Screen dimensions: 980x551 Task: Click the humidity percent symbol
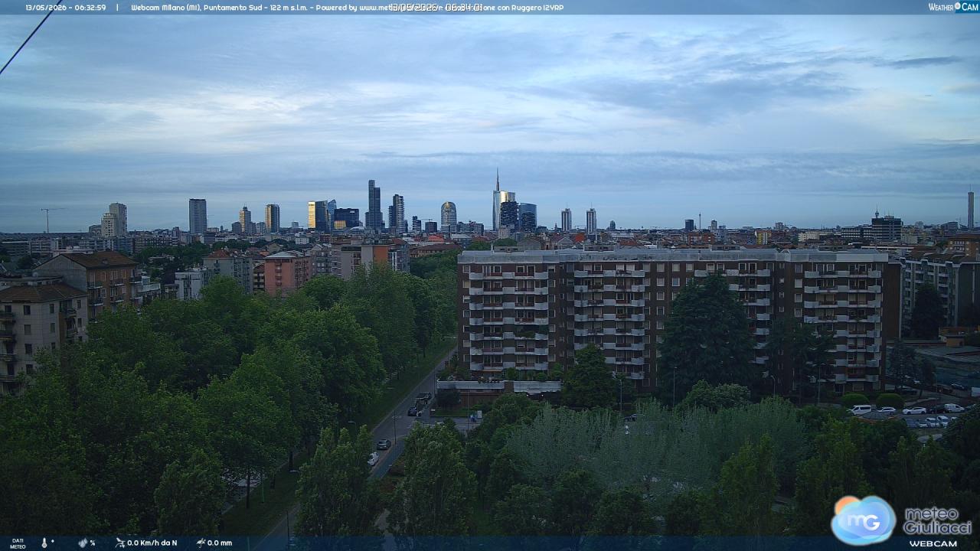click(93, 543)
